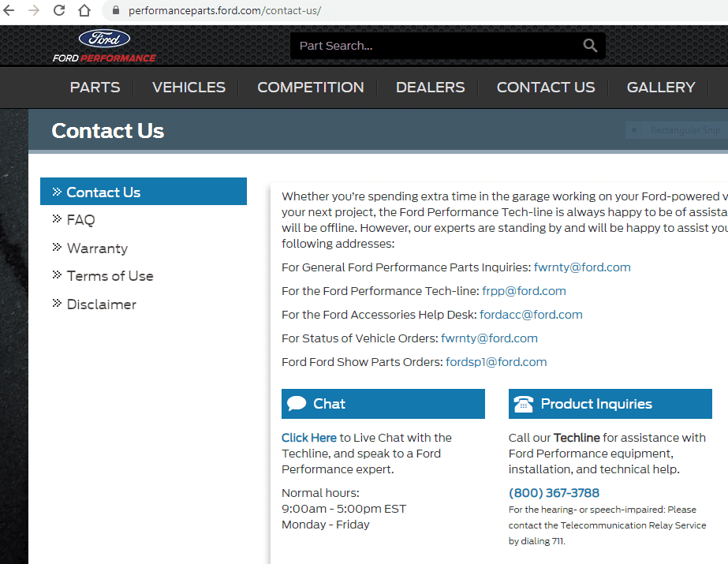Open the CONTACT US menu item
Screen dimensions: 728x564
(x=546, y=88)
